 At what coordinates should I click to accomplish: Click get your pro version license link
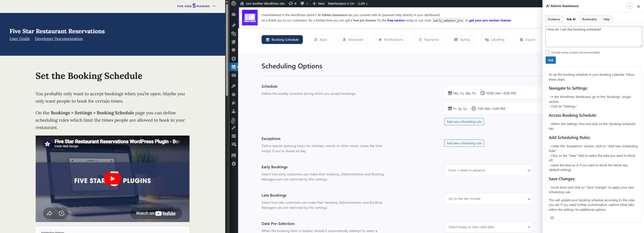[490, 20]
